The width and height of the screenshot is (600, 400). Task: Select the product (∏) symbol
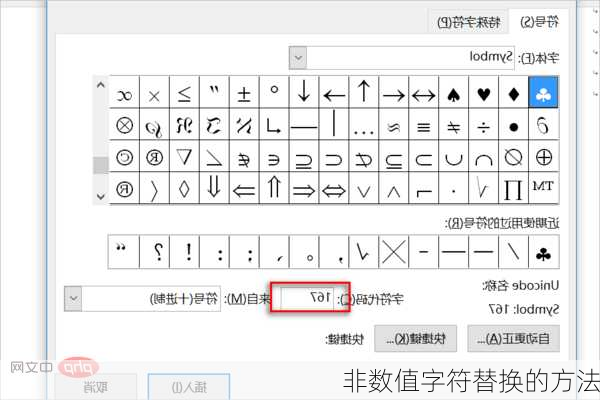[x=514, y=188]
